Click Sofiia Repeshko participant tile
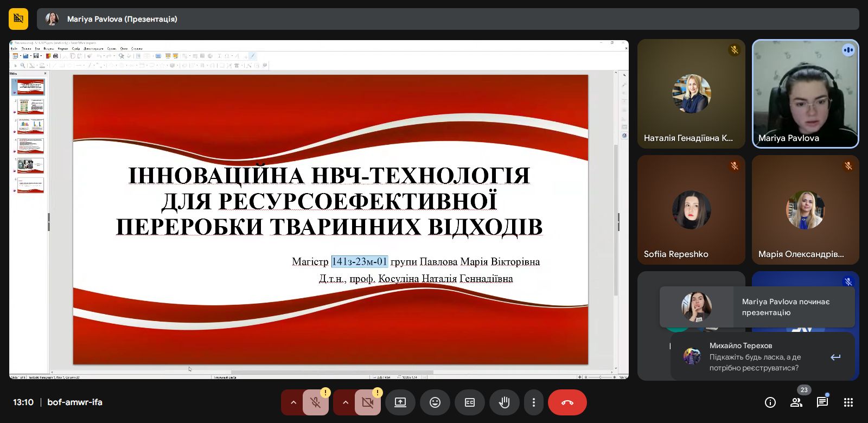868x423 pixels. coord(691,210)
